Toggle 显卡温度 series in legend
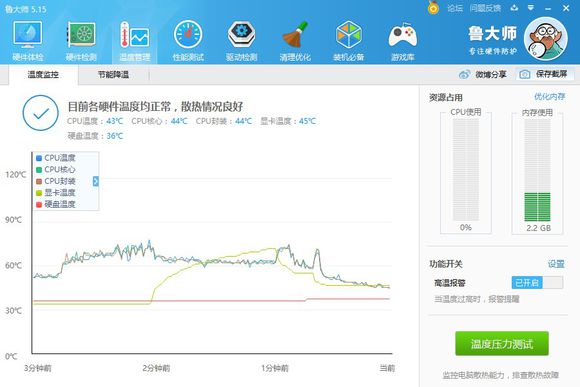580x387 pixels. (55, 193)
